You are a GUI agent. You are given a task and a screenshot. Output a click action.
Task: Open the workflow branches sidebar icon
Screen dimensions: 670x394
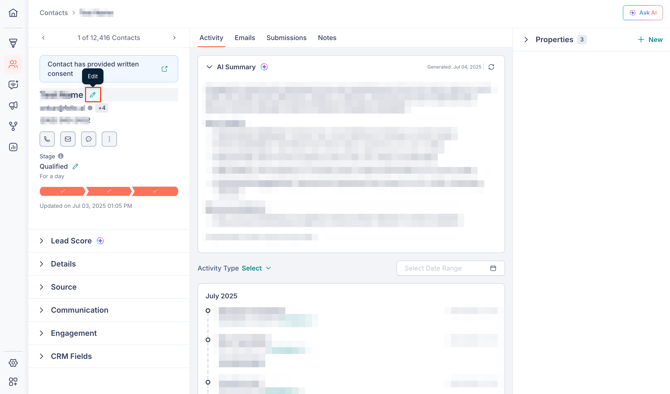pos(13,126)
